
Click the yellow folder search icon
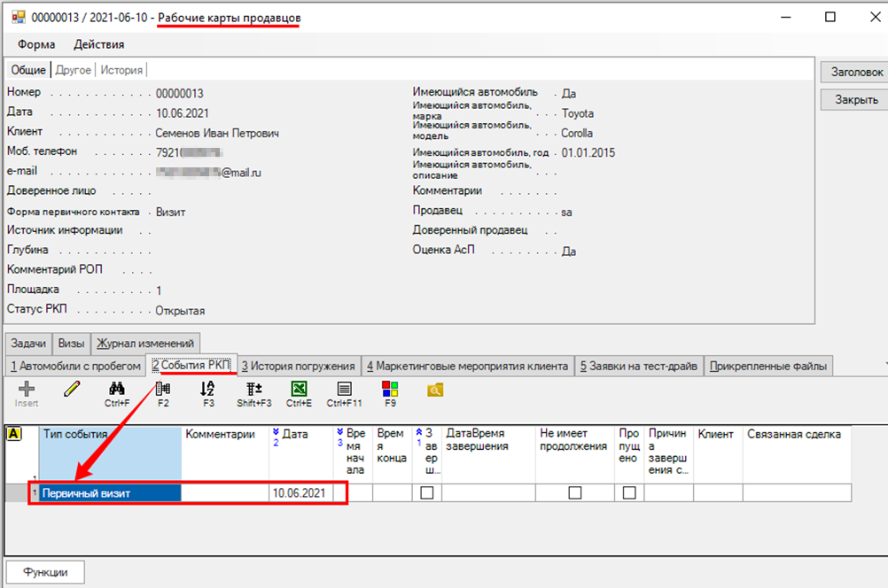coord(434,390)
